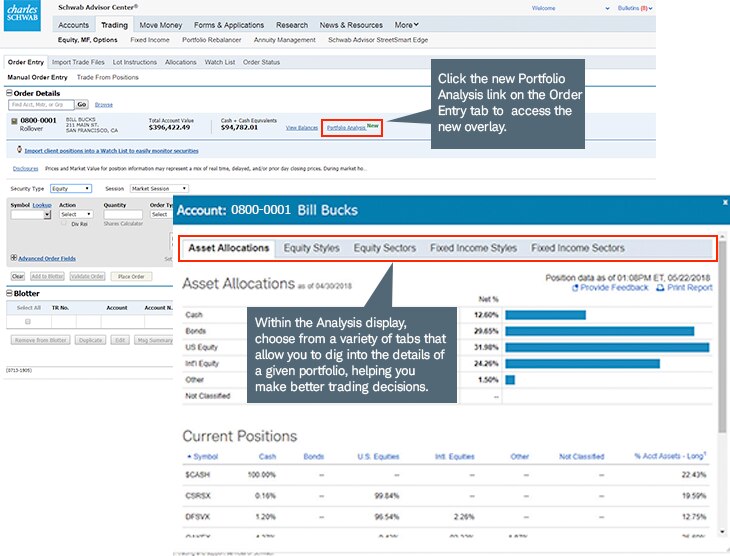Select the Asset Allocations tab
The width and height of the screenshot is (730, 556).
229,248
